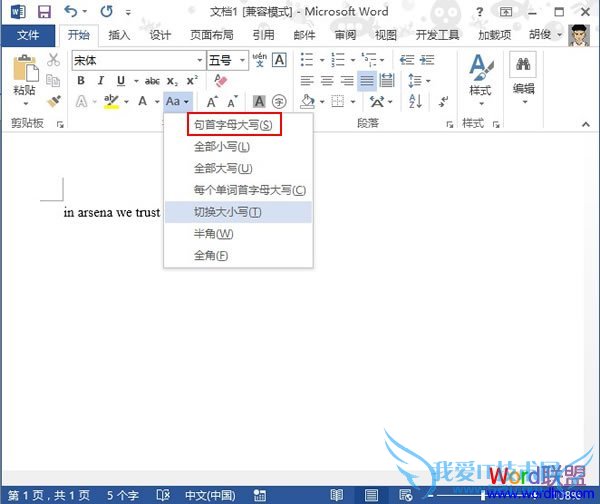Click the document text 'in arsena we trust'
Viewport: 600px width, 504px height.
(112, 212)
